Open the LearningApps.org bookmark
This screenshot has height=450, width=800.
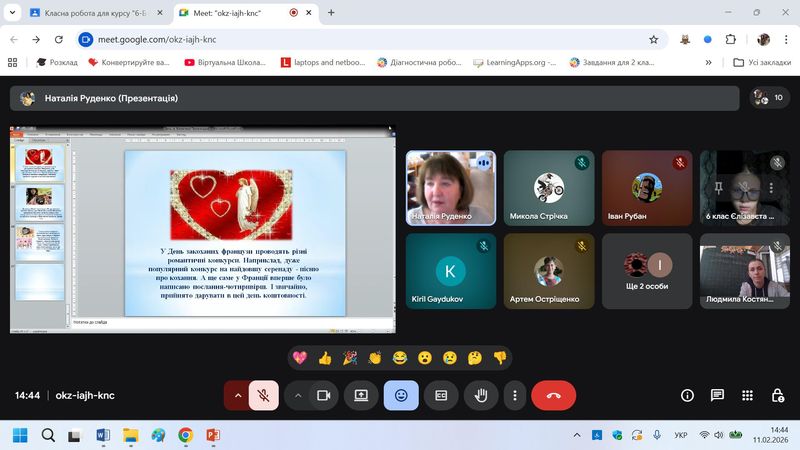514,62
